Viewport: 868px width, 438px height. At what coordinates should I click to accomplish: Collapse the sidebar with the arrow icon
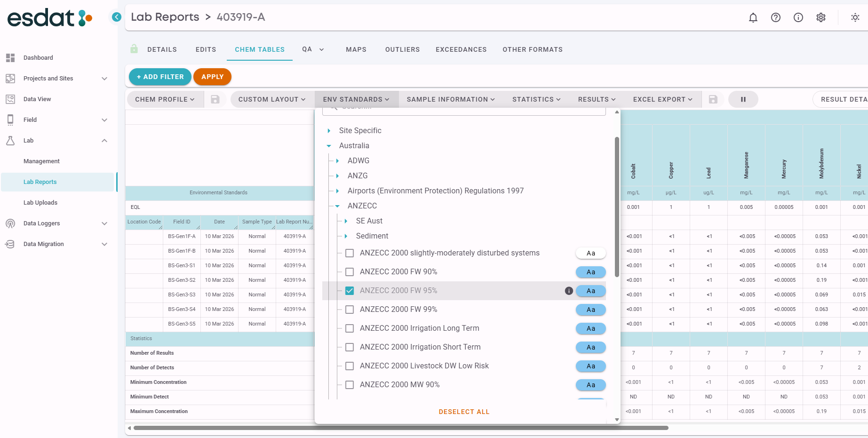pyautogui.click(x=116, y=17)
